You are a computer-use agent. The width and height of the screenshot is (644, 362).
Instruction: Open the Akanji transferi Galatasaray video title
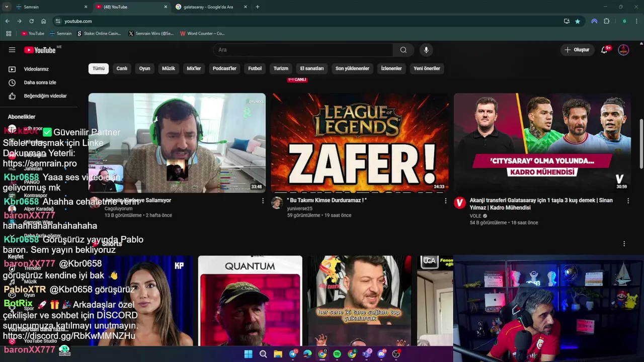[x=541, y=204]
